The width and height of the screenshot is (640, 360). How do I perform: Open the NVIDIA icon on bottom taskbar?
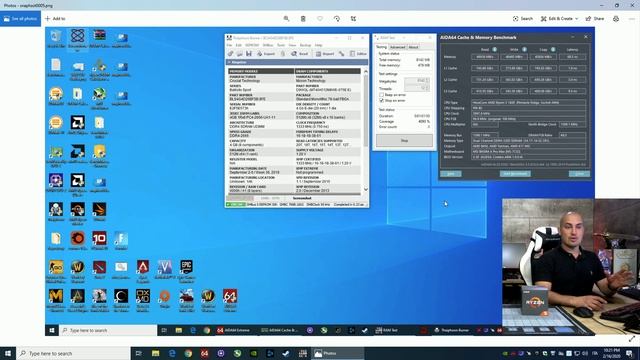pos(253,353)
